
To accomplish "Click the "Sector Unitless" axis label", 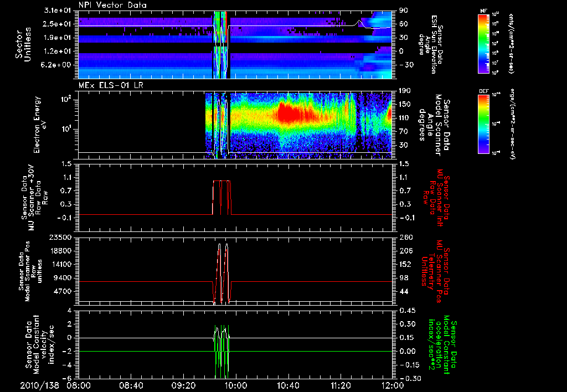I will [x=23, y=44].
